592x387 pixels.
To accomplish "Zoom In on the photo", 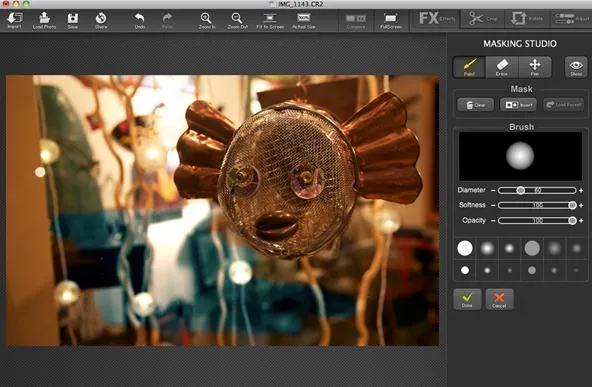I will tap(207, 20).
